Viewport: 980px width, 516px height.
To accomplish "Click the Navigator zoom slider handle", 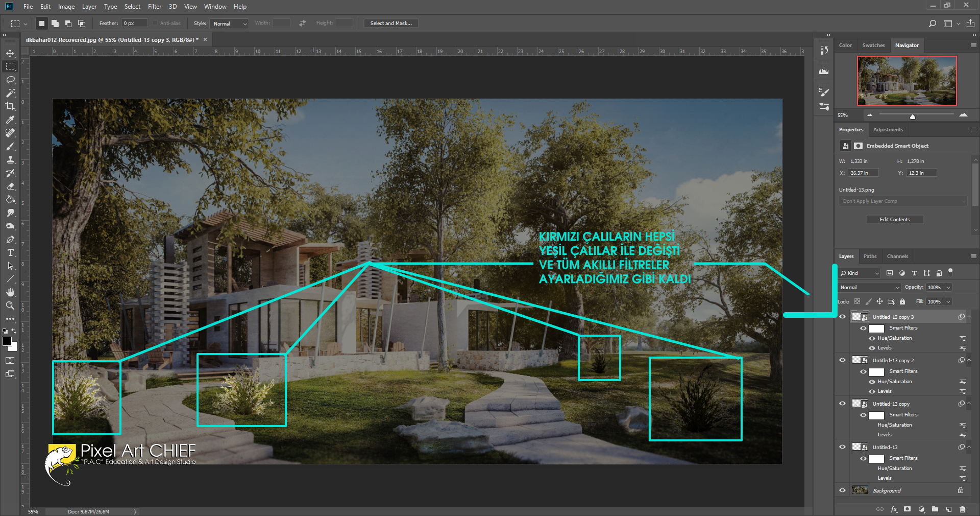I will point(912,116).
